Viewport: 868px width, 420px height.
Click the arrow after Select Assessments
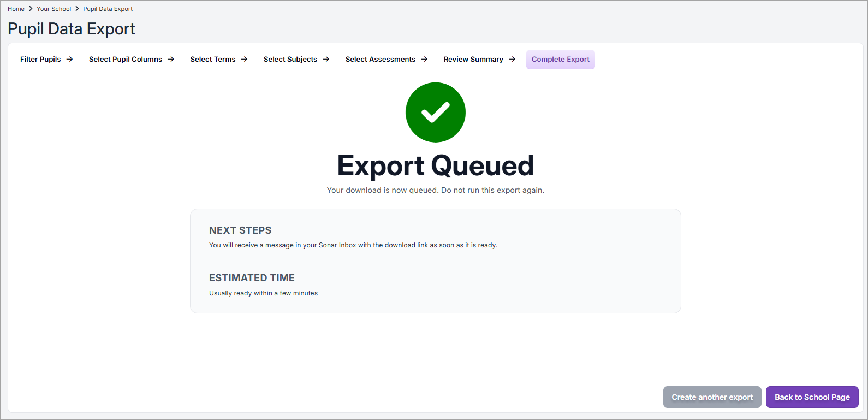coord(424,60)
